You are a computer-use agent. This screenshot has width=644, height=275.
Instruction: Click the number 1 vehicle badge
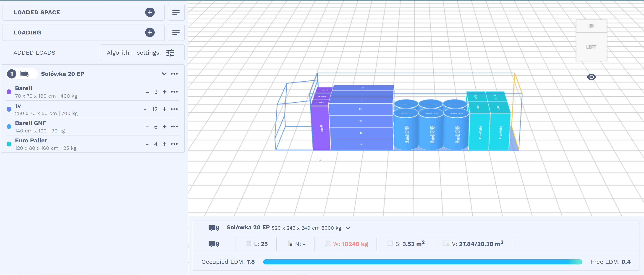click(11, 74)
